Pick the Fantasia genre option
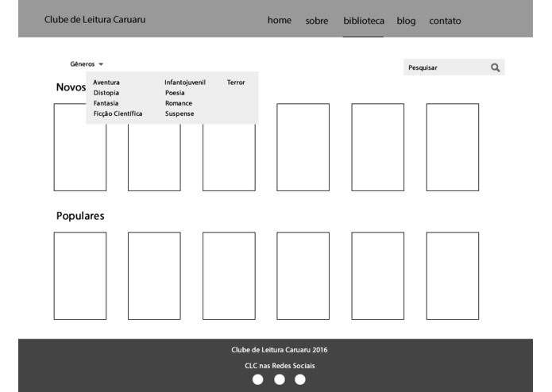Image resolution: width=552 pixels, height=392 pixels. click(106, 103)
